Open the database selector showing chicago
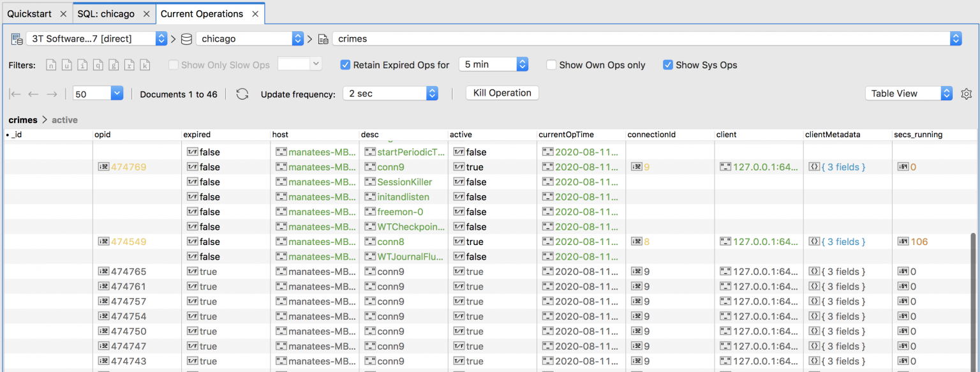The height and width of the screenshot is (372, 980). pos(297,38)
